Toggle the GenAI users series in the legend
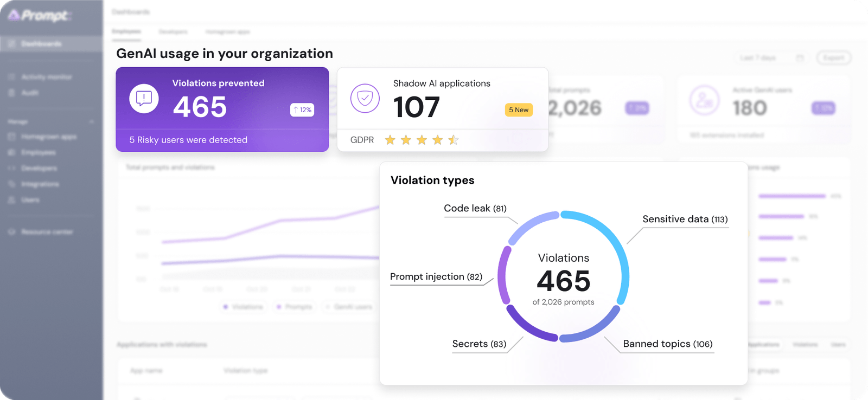The width and height of the screenshot is (868, 400). (348, 307)
